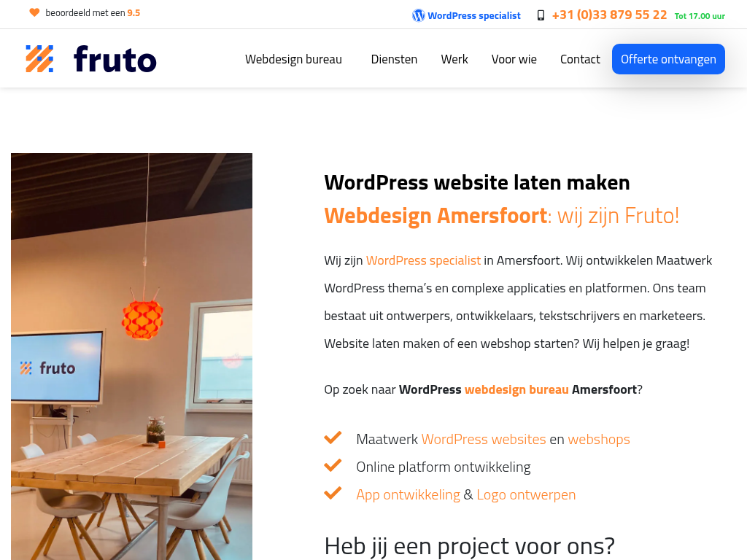This screenshot has height=560, width=747.
Task: Open the WordPress specialist top bar link
Action: [474, 16]
